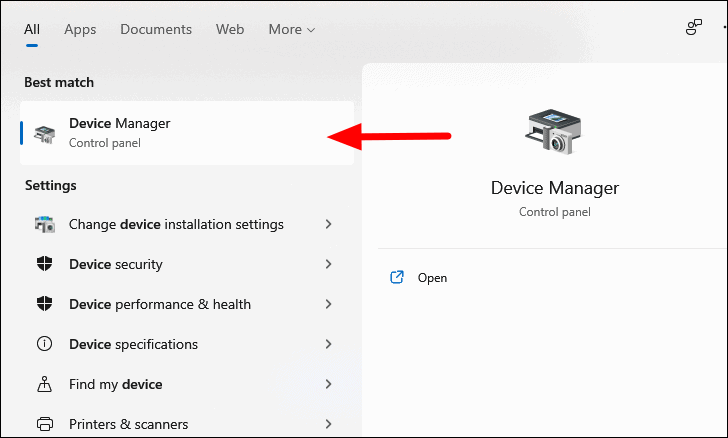Click the Device security shield icon
728x438 pixels.
point(45,264)
